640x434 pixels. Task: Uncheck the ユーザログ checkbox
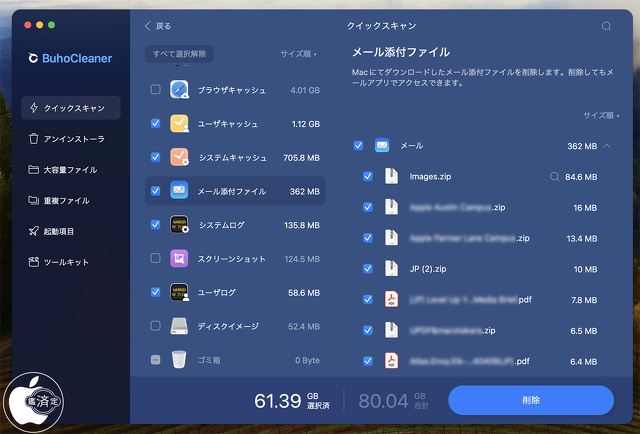click(156, 292)
